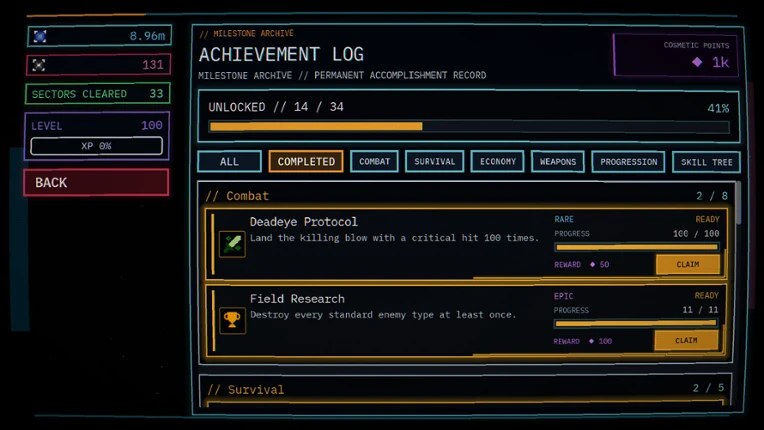764x430 pixels.
Task: Open the PROGRESSION category tab
Action: tap(629, 162)
